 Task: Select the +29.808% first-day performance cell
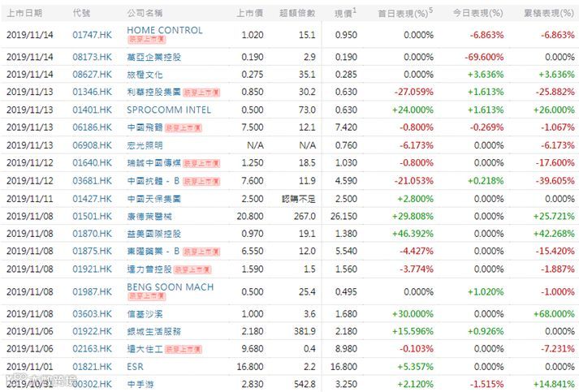pos(413,217)
